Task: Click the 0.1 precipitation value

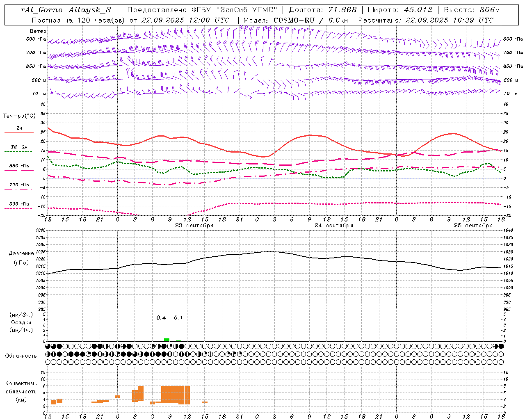Action: 178,318
